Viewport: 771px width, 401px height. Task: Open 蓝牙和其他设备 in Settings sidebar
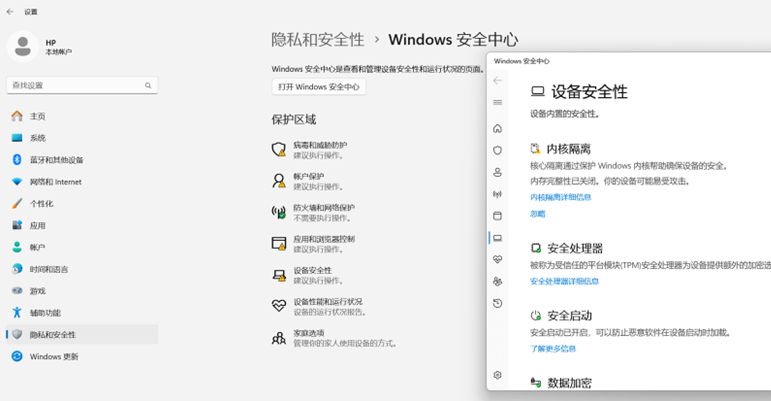coord(82,160)
